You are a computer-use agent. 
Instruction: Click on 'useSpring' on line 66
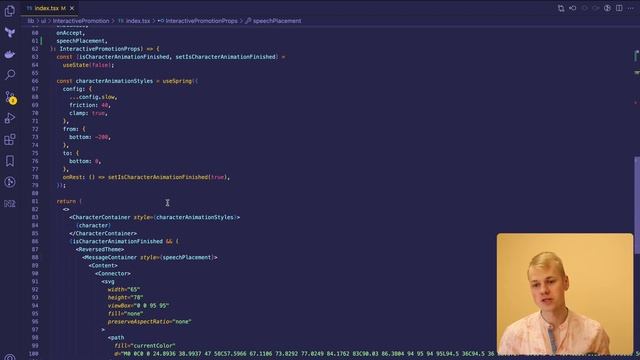click(177, 81)
